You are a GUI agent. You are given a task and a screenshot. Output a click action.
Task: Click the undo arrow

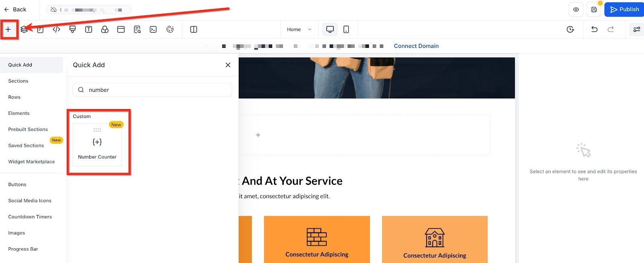[x=594, y=29]
